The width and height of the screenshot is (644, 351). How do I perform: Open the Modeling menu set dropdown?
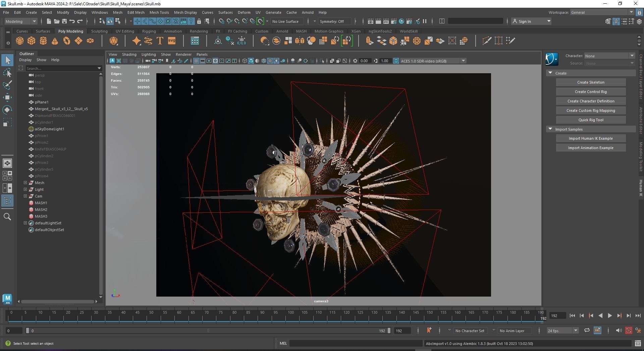click(x=21, y=21)
